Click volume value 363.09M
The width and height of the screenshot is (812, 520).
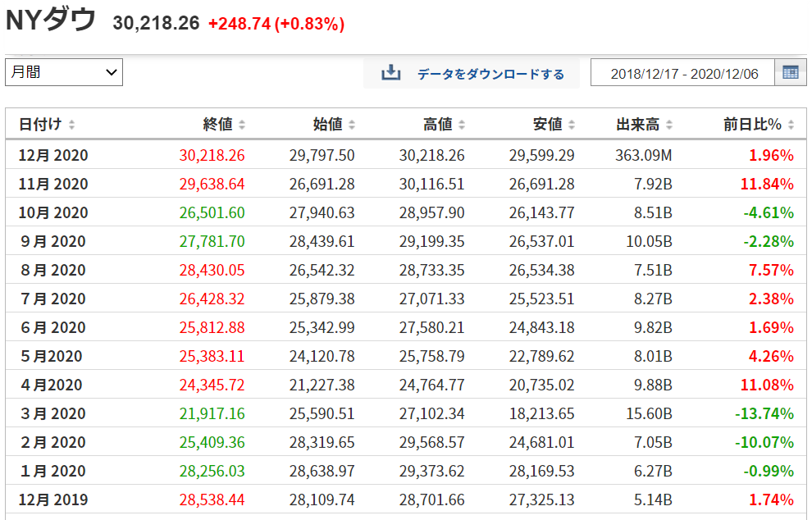(644, 155)
